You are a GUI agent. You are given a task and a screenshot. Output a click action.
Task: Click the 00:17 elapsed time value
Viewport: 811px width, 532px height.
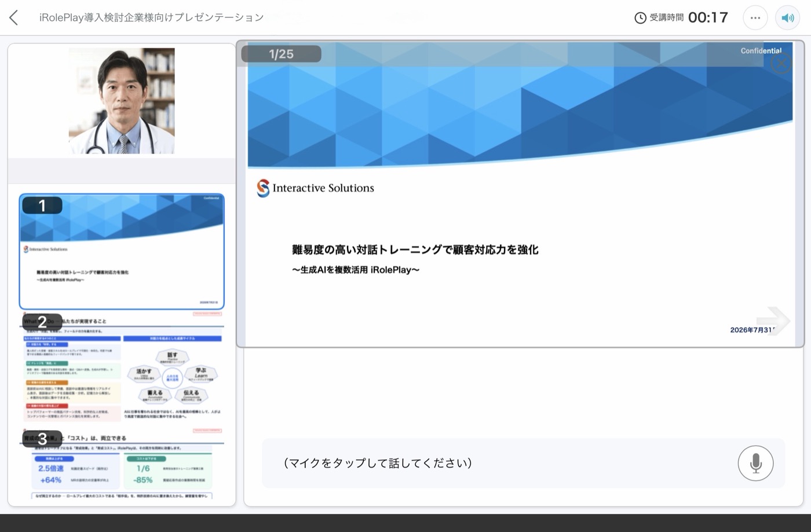click(708, 18)
